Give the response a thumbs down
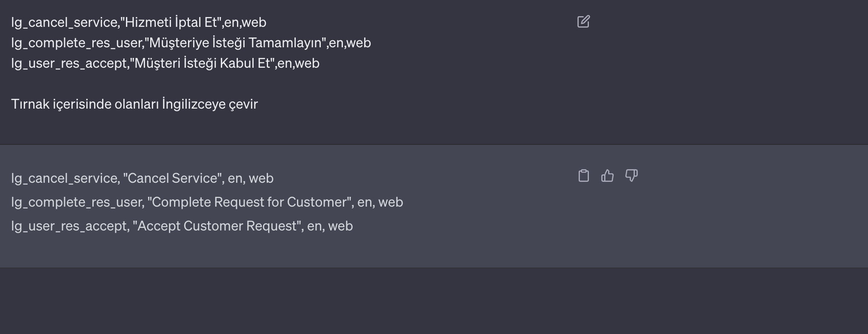This screenshot has height=334, width=868. tap(631, 176)
